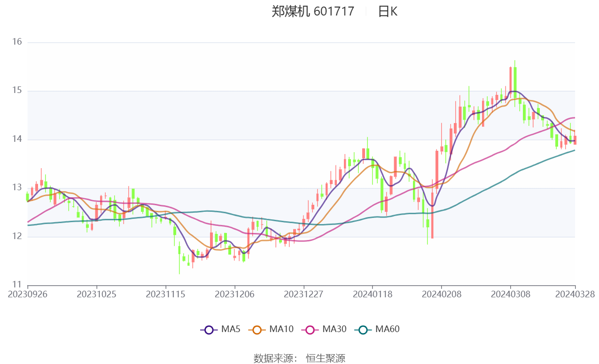The height and width of the screenshot is (364, 599).
Task: Toggle the MA10 legend series
Action: point(271,329)
